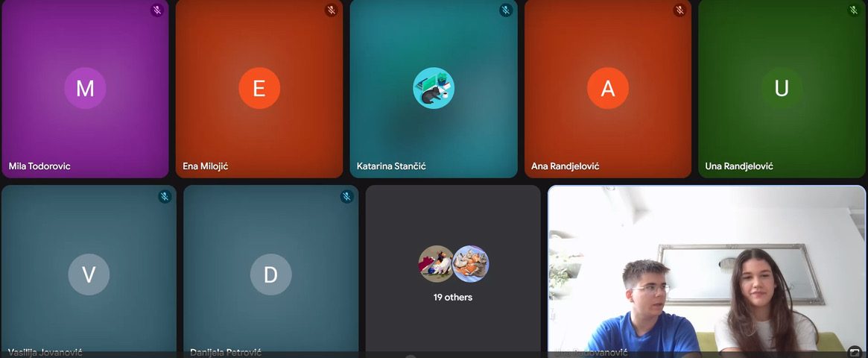Click muted mic icon on Ana Randjelović tile
The image size is (868, 358).
pyautogui.click(x=679, y=10)
